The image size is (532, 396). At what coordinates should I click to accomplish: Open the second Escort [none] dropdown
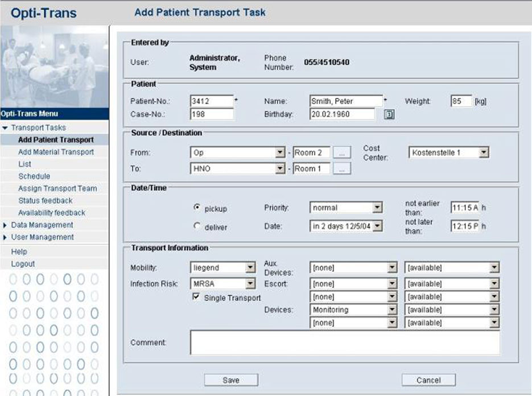(353, 296)
